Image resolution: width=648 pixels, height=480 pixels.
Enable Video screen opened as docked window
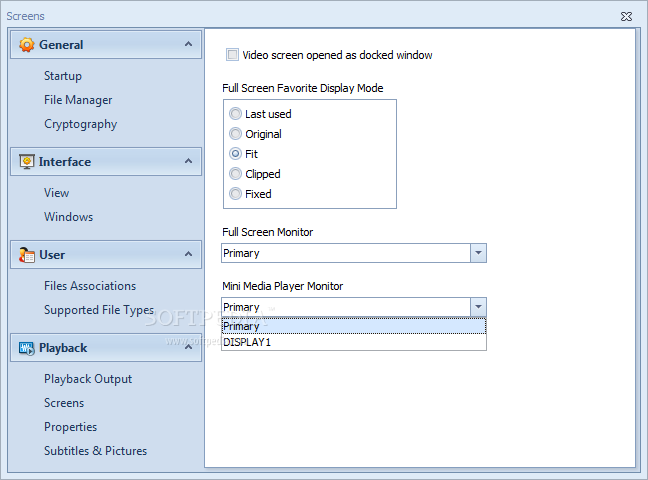(232, 55)
